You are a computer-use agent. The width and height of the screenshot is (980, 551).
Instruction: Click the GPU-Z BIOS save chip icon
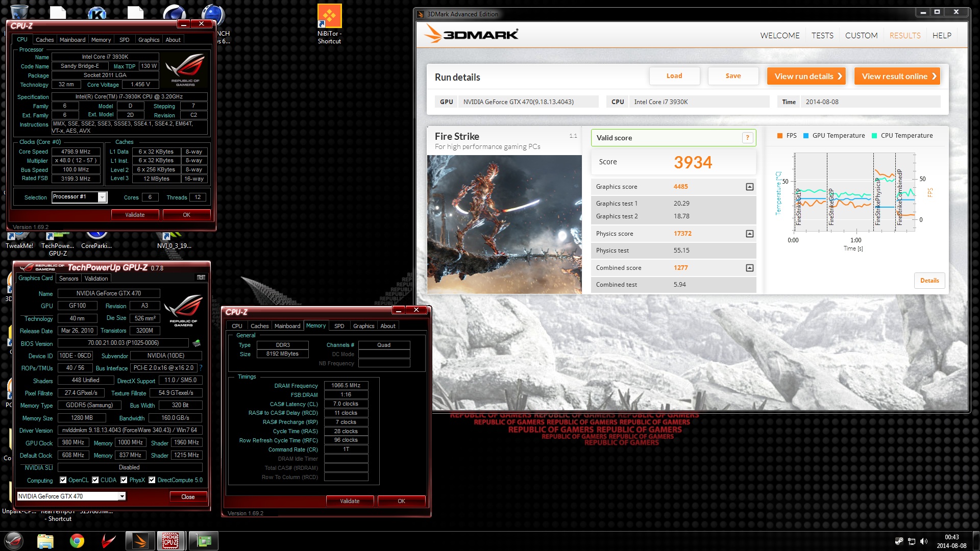point(197,343)
